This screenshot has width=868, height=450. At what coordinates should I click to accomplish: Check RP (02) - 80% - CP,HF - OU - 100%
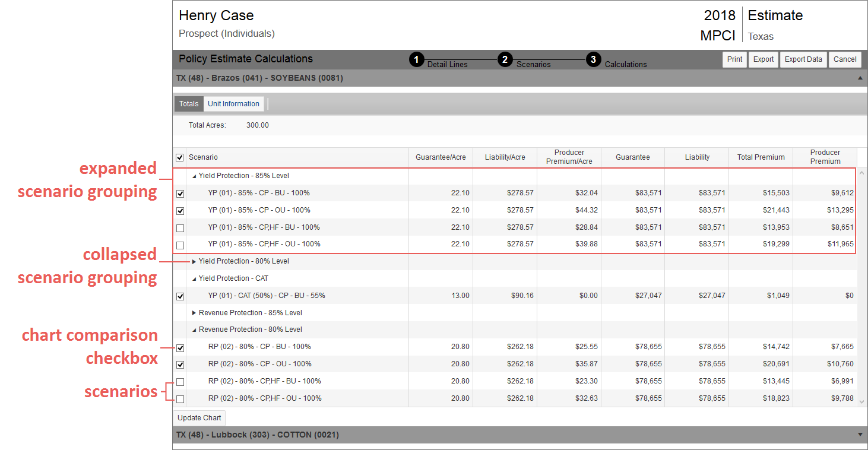180,399
